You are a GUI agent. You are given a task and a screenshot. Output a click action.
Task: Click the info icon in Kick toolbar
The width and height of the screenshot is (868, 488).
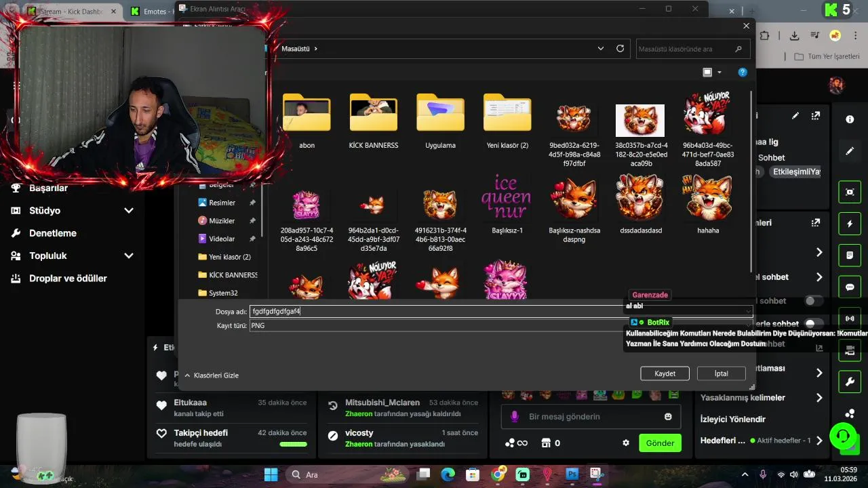pyautogui.click(x=850, y=119)
